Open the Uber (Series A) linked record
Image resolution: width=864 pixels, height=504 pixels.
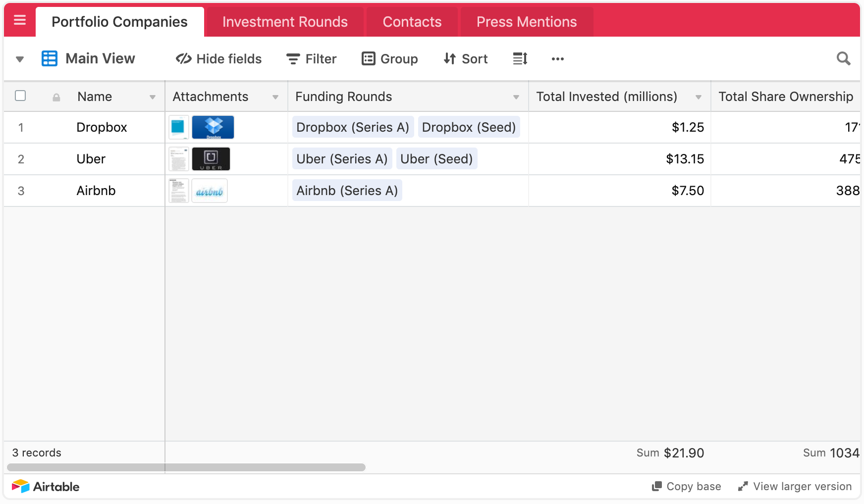342,159
